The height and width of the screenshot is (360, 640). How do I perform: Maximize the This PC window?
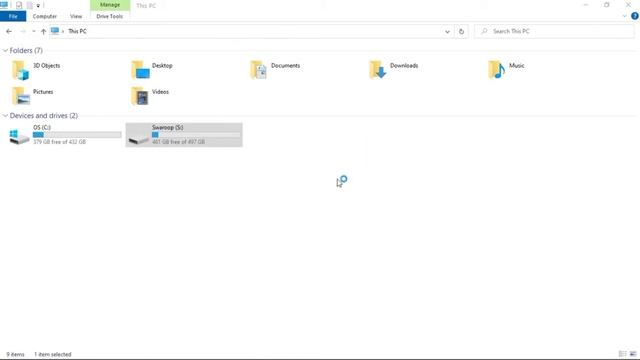tap(607, 5)
